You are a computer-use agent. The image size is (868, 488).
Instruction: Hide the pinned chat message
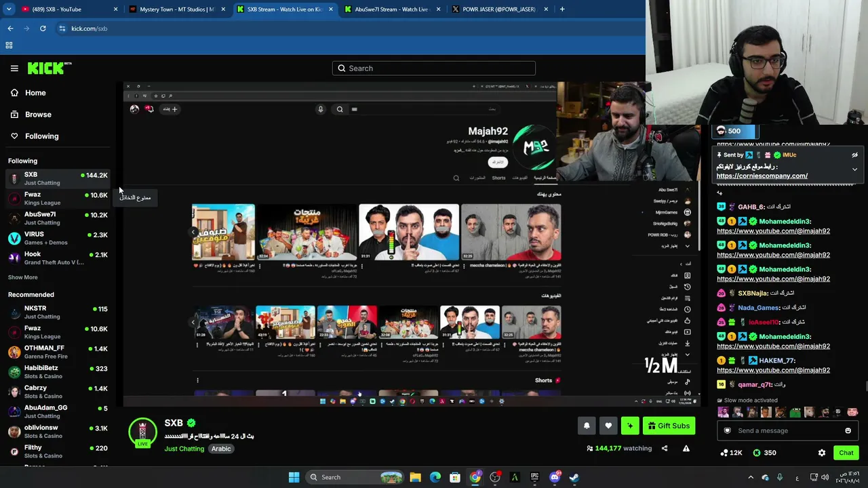pyautogui.click(x=854, y=155)
